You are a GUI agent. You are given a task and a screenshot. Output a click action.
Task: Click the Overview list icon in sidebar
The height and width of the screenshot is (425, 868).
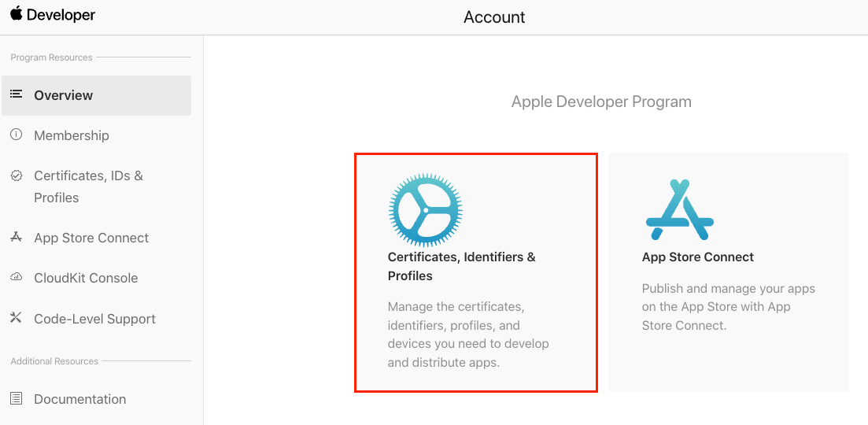point(17,94)
